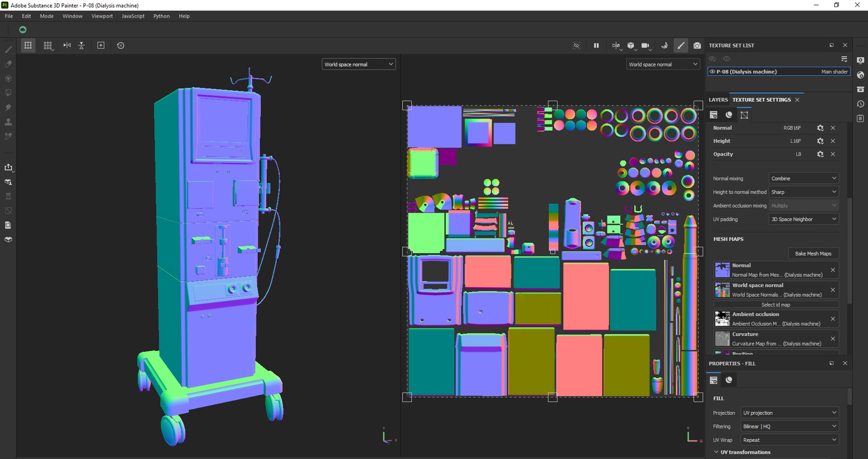Toggle the hide-selection dashed eye icon
Viewport: 868px width, 459px height.
576,45
